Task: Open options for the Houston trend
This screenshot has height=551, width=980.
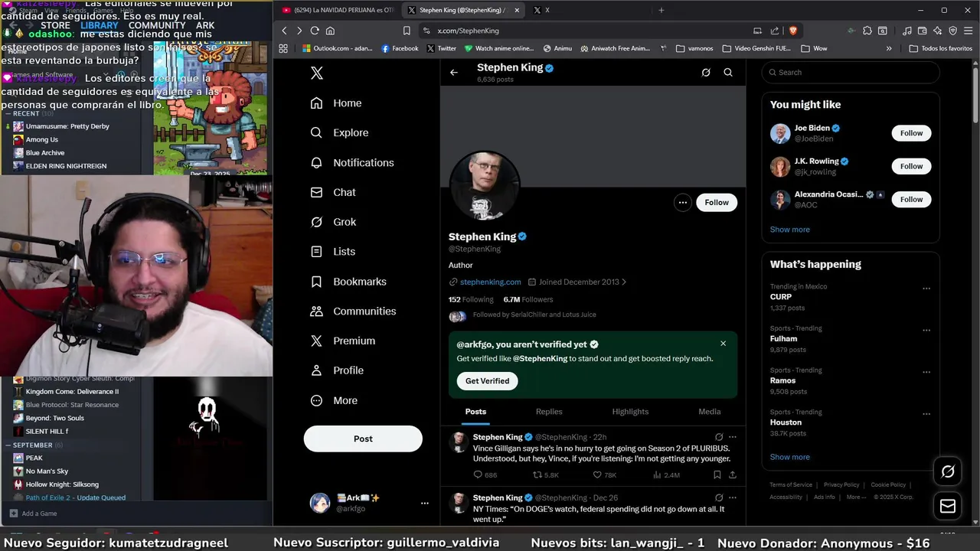Action: click(x=926, y=415)
